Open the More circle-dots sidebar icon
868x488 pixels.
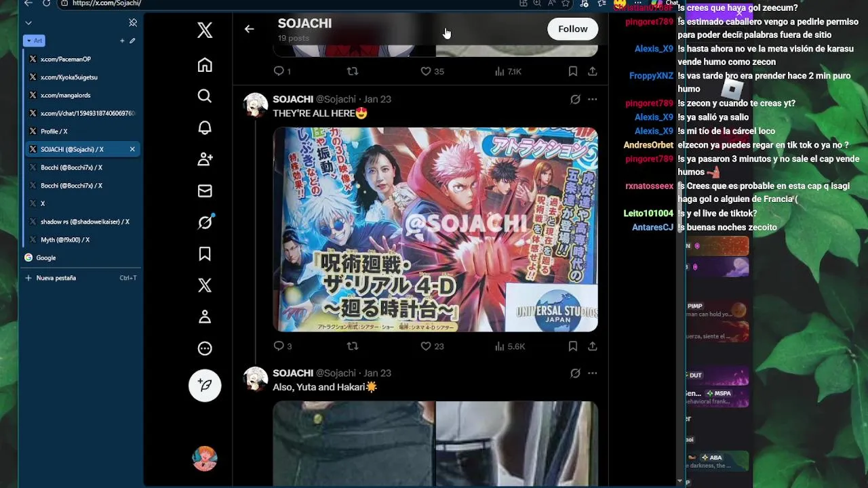[205, 348]
